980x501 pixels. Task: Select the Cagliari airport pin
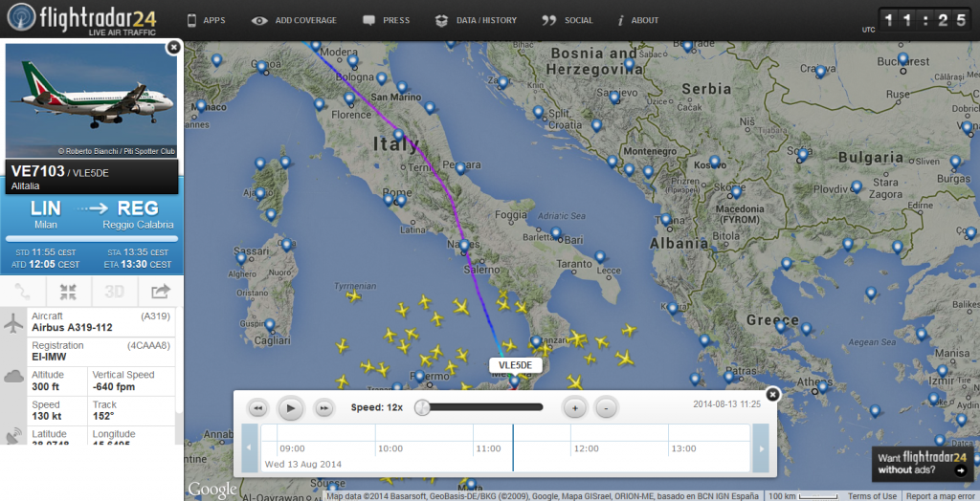tap(269, 325)
